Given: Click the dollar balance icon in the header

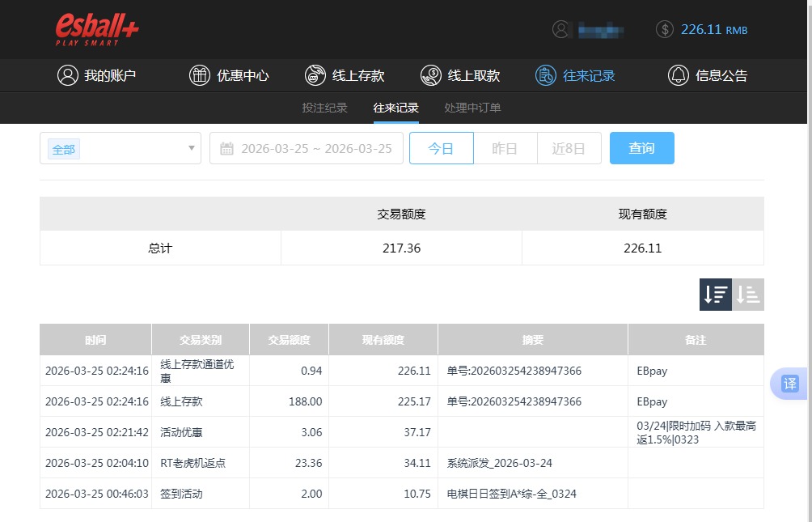Looking at the screenshot, I should [664, 29].
